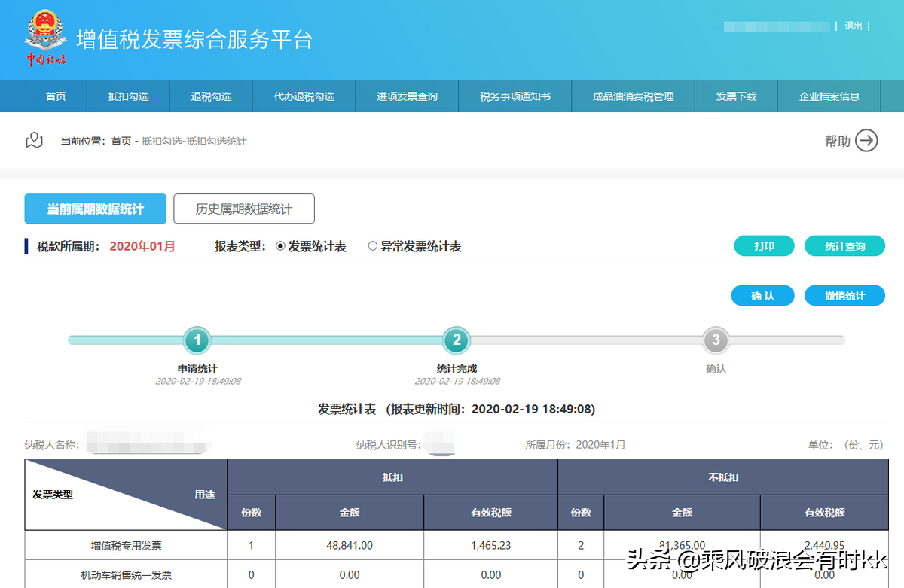Click the step 2 统计完成 circle
The image size is (904, 588).
point(456,340)
